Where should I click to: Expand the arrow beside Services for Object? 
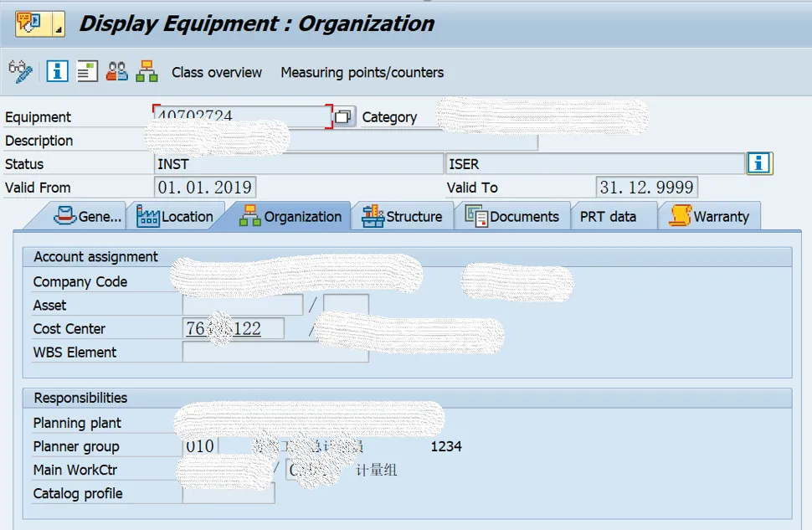pyautogui.click(x=59, y=24)
